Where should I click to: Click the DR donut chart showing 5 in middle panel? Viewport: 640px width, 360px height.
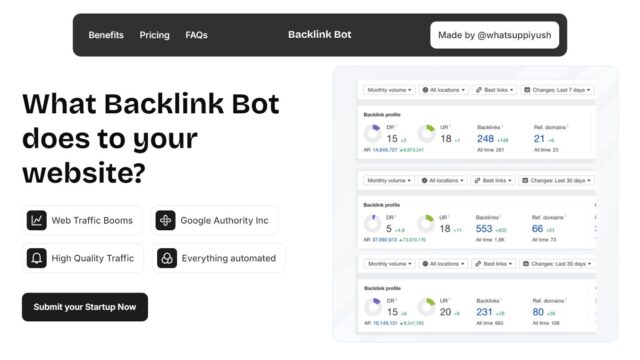372,223
